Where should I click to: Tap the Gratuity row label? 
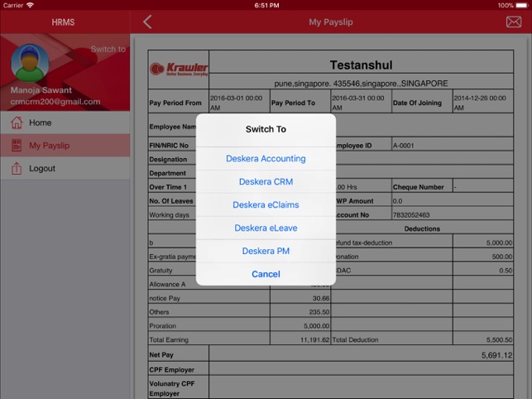pyautogui.click(x=161, y=271)
